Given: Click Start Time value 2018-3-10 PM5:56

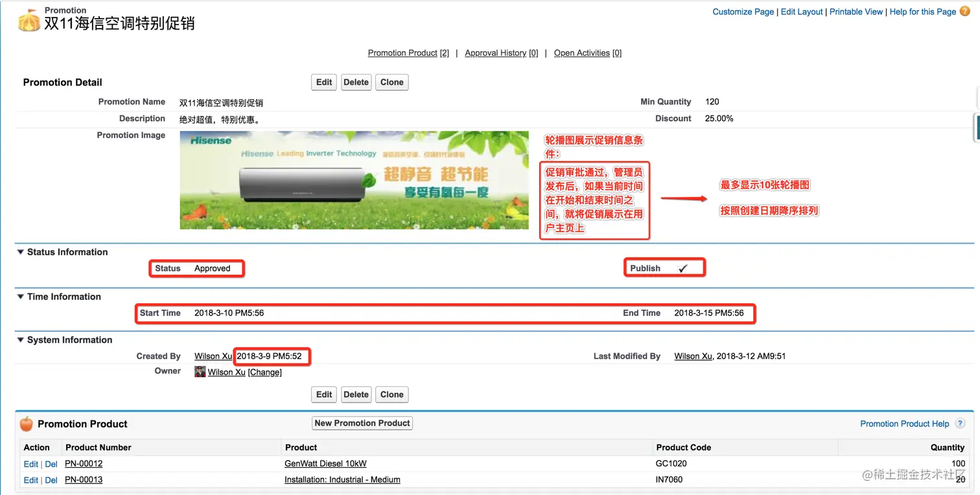Looking at the screenshot, I should tap(229, 313).
